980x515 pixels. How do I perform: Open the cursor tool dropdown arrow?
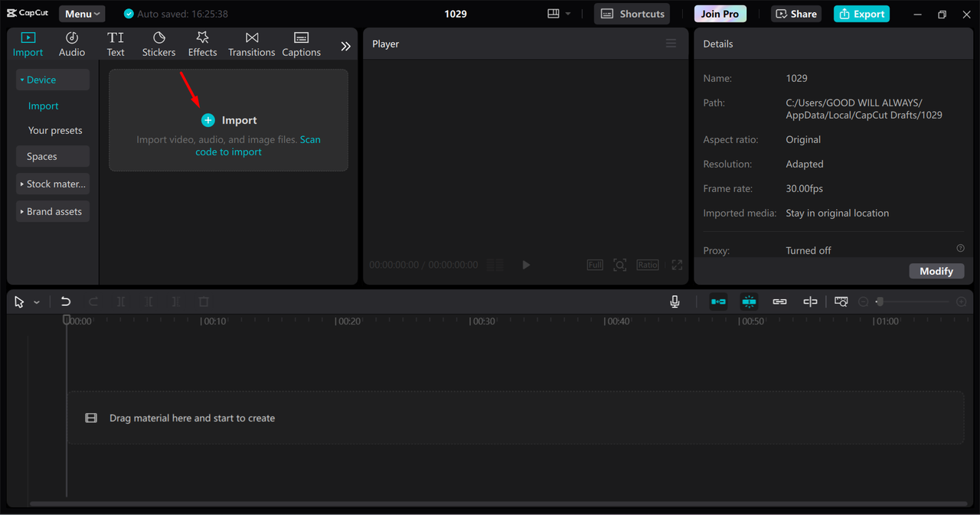coord(36,303)
